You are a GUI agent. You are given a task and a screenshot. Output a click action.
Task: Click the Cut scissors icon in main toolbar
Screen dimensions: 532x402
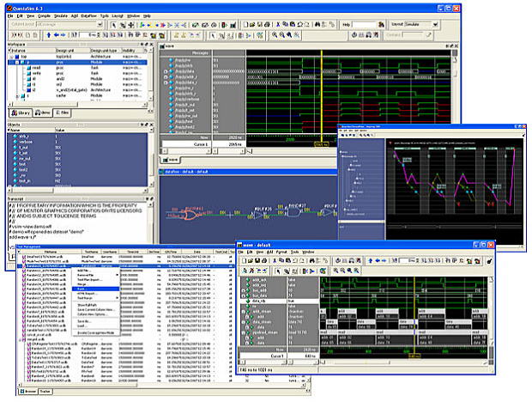click(x=277, y=25)
